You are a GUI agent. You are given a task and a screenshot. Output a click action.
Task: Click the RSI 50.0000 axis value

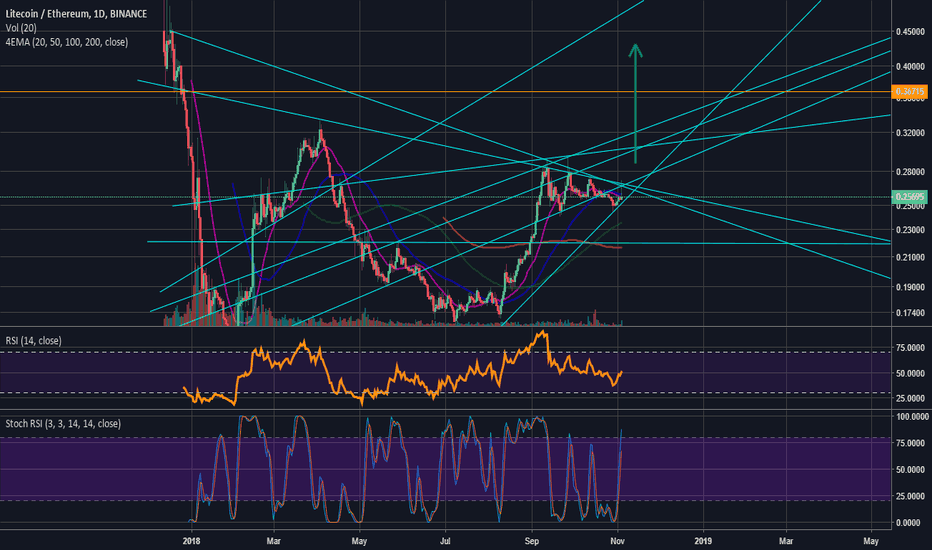coord(910,373)
